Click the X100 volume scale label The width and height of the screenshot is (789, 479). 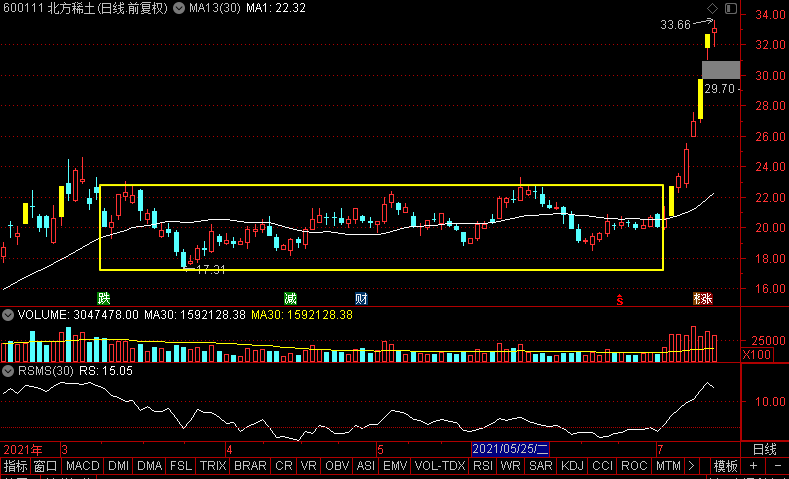pyautogui.click(x=757, y=354)
